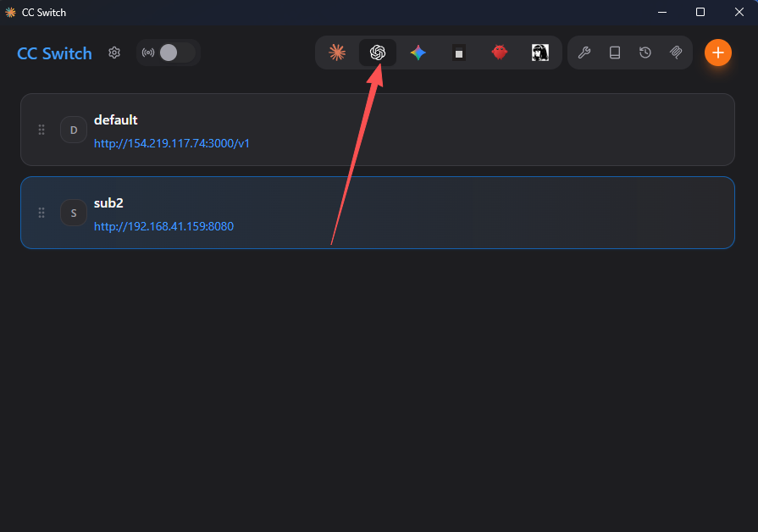Open the sub2 provider address link
Image resolution: width=758 pixels, height=532 pixels.
(x=163, y=226)
